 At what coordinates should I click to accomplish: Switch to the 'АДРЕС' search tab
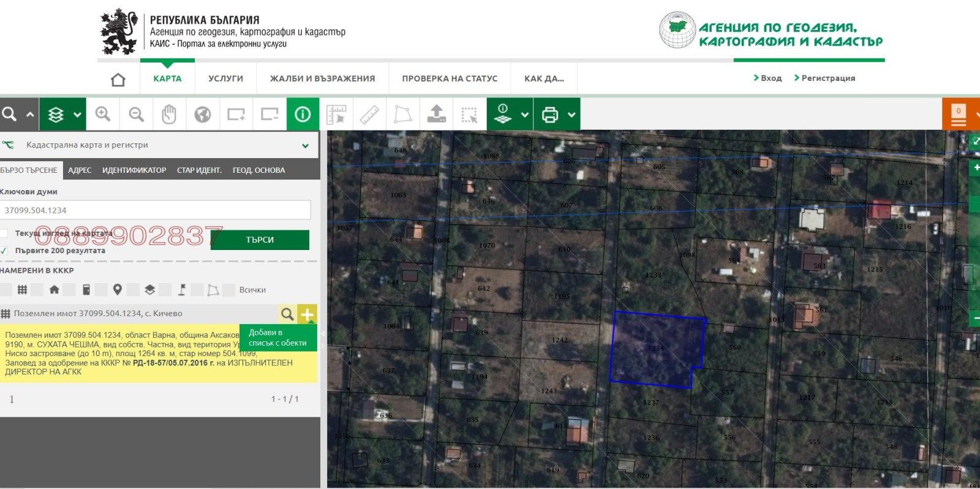click(x=80, y=170)
